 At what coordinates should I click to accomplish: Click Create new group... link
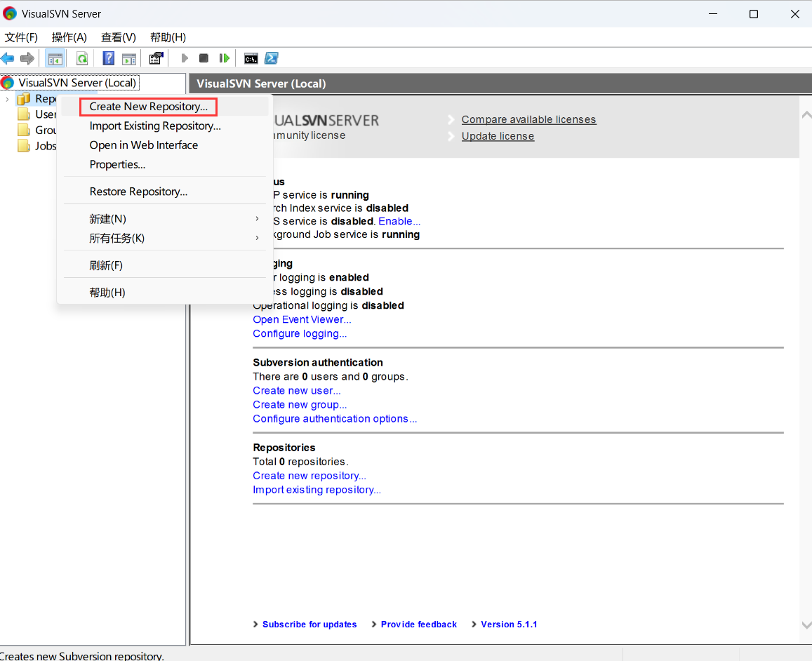300,405
